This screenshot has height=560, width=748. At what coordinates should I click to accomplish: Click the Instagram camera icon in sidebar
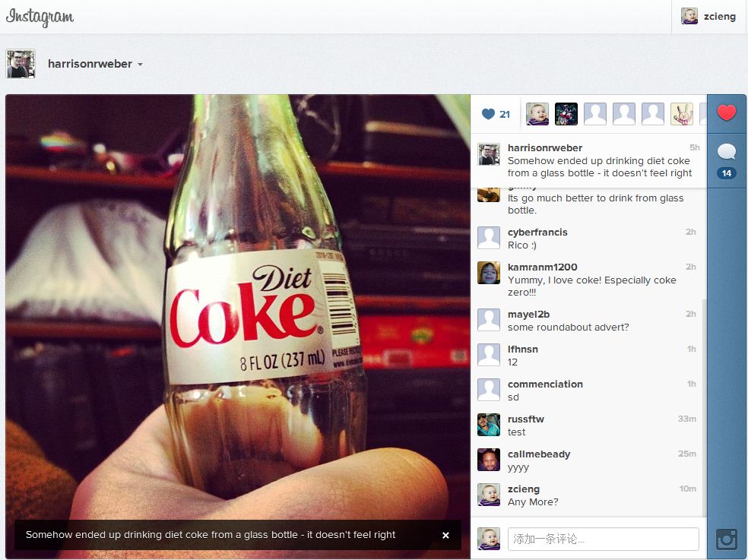pos(727,539)
